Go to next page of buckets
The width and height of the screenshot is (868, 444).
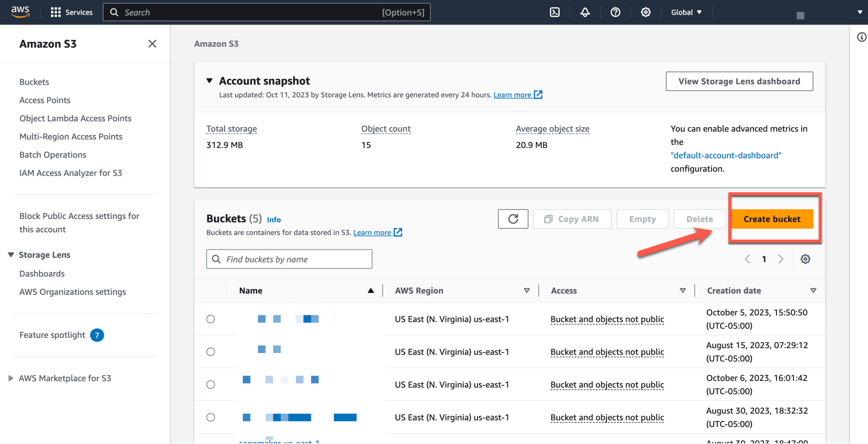[781, 259]
